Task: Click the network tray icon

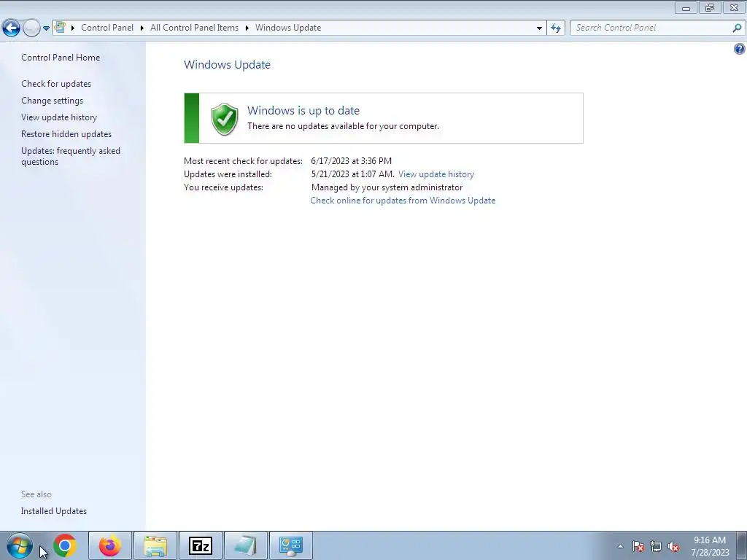Action: [656, 546]
